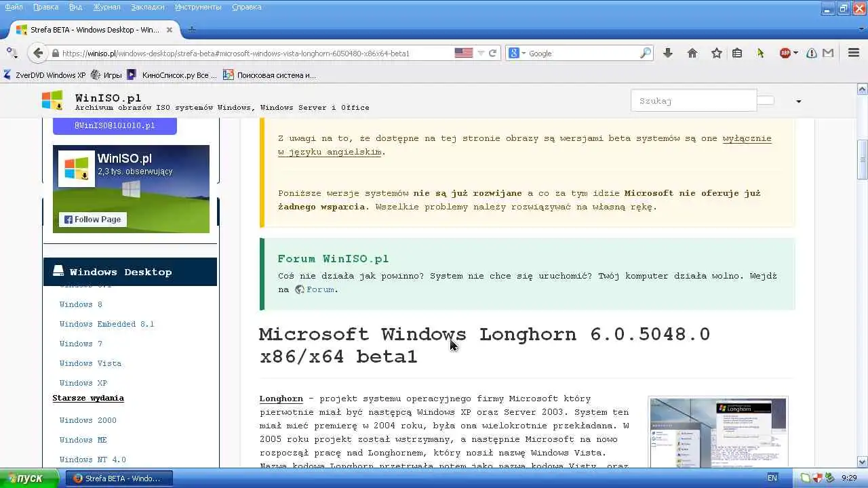Focus the Szukaj search field
The height and width of the screenshot is (488, 868).
(694, 100)
